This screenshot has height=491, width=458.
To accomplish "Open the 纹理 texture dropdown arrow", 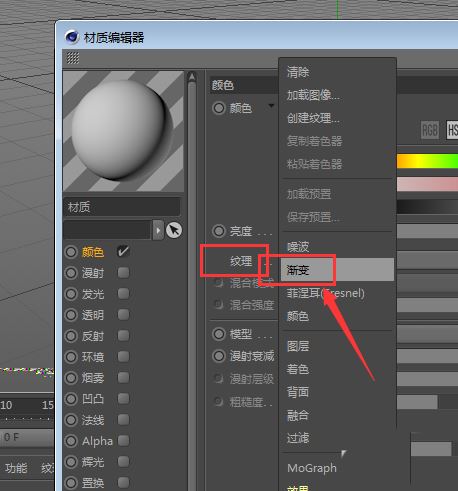I will point(266,263).
